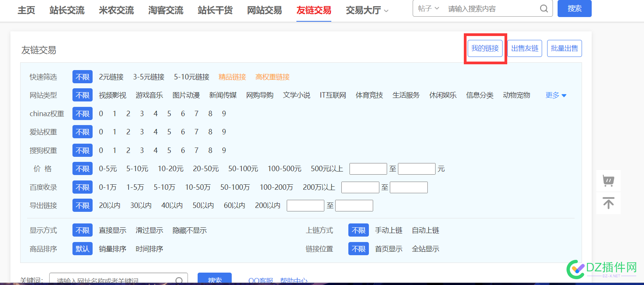Expand the 交易大厅 menu
644x285 pixels.
pyautogui.click(x=367, y=10)
